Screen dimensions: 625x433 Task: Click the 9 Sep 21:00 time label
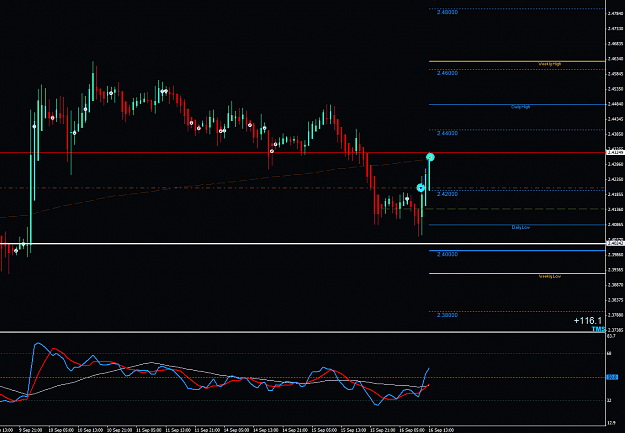[x=31, y=430]
